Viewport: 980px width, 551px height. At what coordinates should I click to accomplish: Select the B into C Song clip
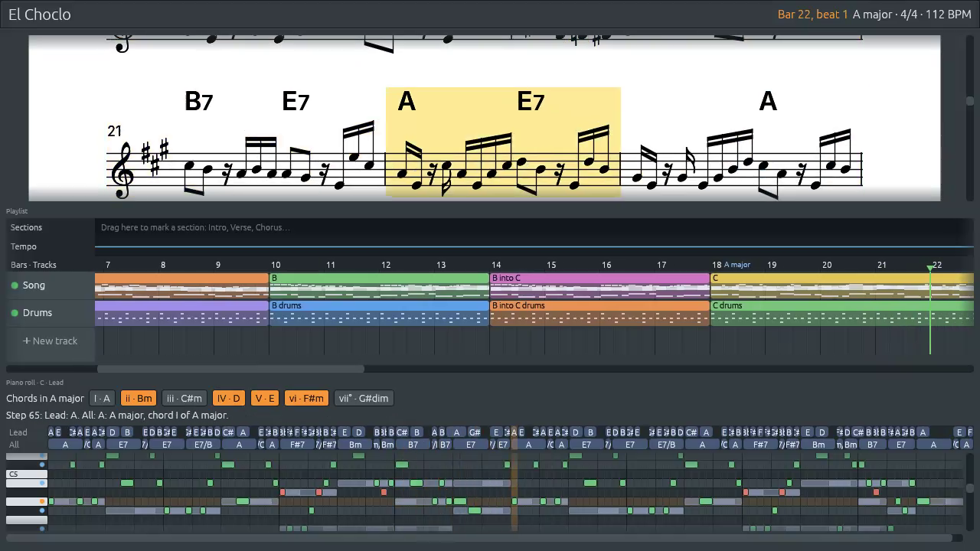(599, 285)
